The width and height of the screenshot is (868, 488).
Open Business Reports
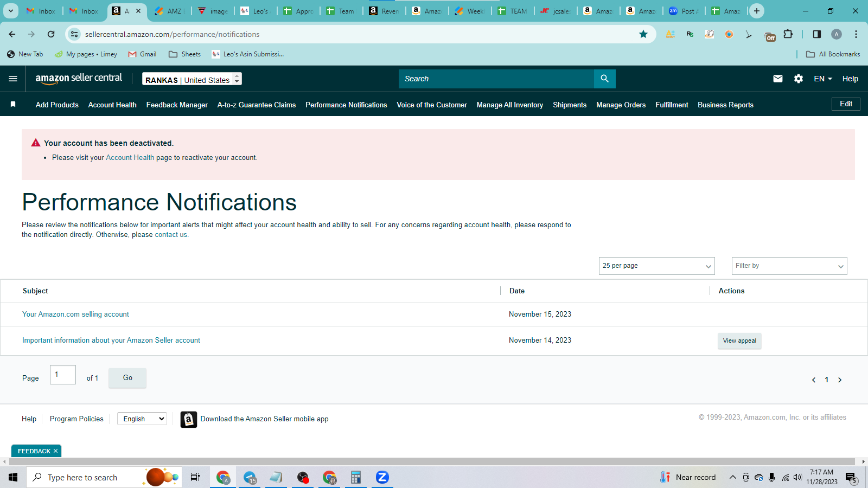(x=726, y=105)
